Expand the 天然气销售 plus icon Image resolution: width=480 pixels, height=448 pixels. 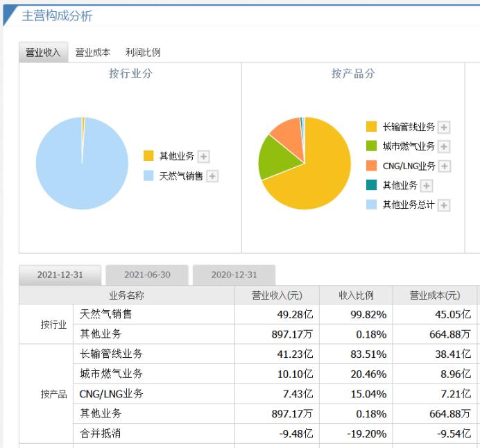(x=212, y=176)
